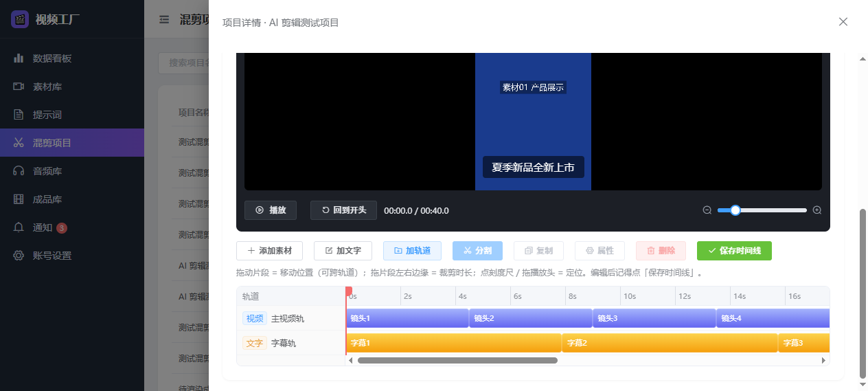Screen dimensions: 868x391
Task: Click the 视频 tag on track
Action: (255, 319)
